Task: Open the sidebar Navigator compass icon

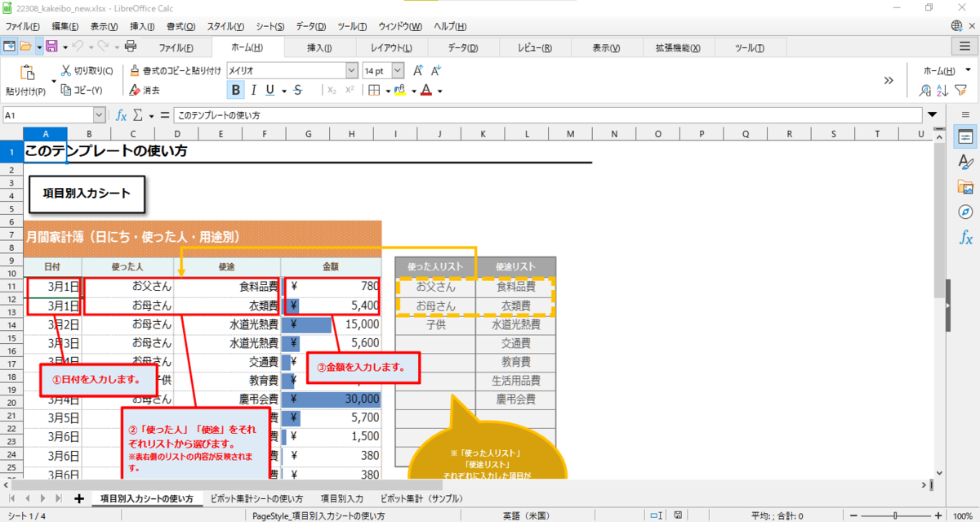Action: point(965,212)
